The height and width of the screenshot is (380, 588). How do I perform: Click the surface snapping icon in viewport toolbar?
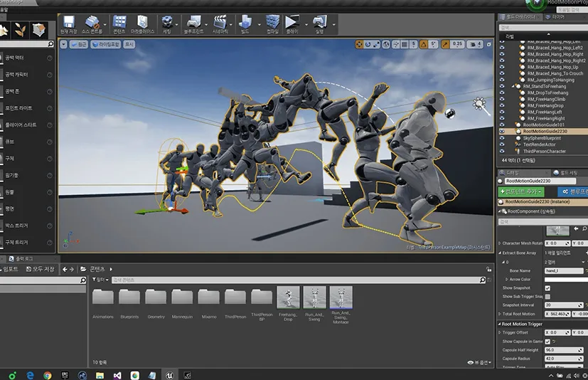pos(395,44)
